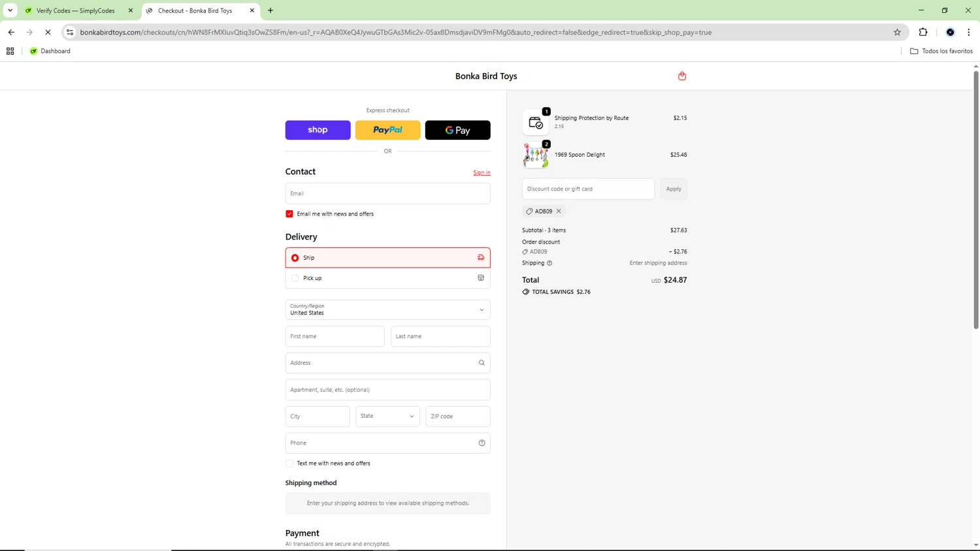Click the City input field
Image resolution: width=980 pixels, height=551 pixels.
click(318, 417)
